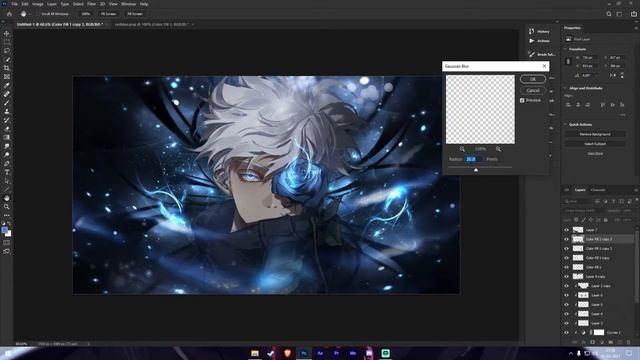Click the background color swatch
Screen dimensions: 640x360
coord(9,234)
